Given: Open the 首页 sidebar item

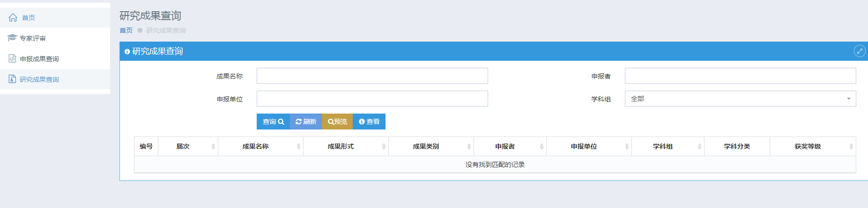Looking at the screenshot, I should pyautogui.click(x=55, y=18).
